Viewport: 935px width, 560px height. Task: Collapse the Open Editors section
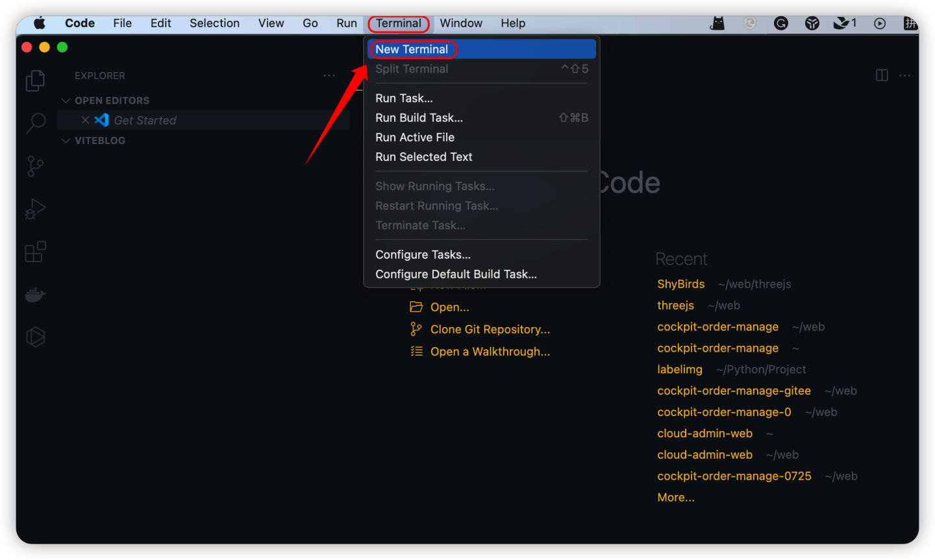tap(66, 101)
